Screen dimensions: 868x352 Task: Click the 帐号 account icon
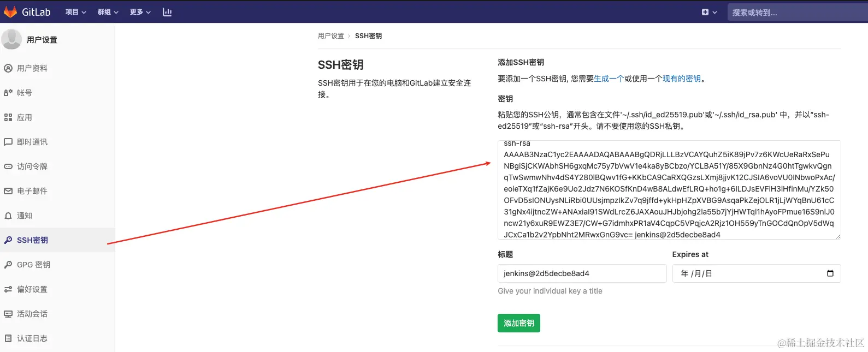click(x=8, y=93)
